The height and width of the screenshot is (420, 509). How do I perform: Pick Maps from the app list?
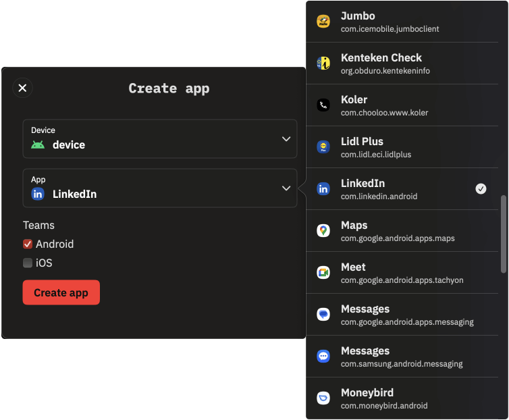(x=402, y=231)
